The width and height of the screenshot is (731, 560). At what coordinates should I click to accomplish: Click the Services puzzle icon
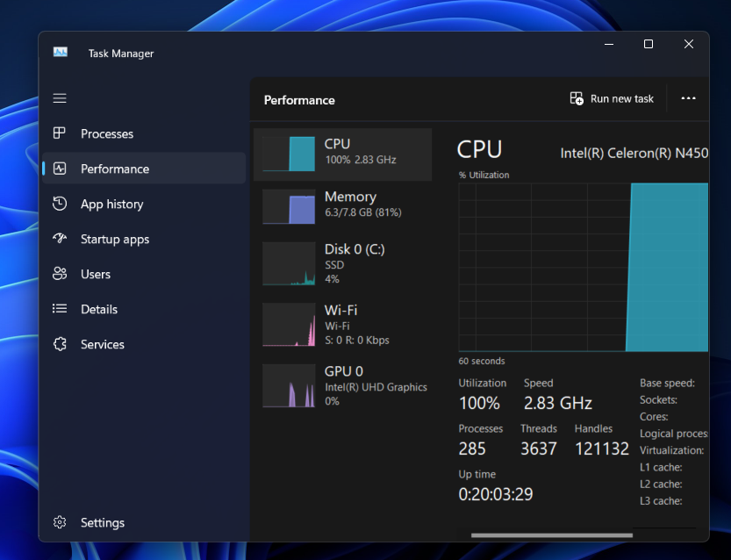coord(60,344)
